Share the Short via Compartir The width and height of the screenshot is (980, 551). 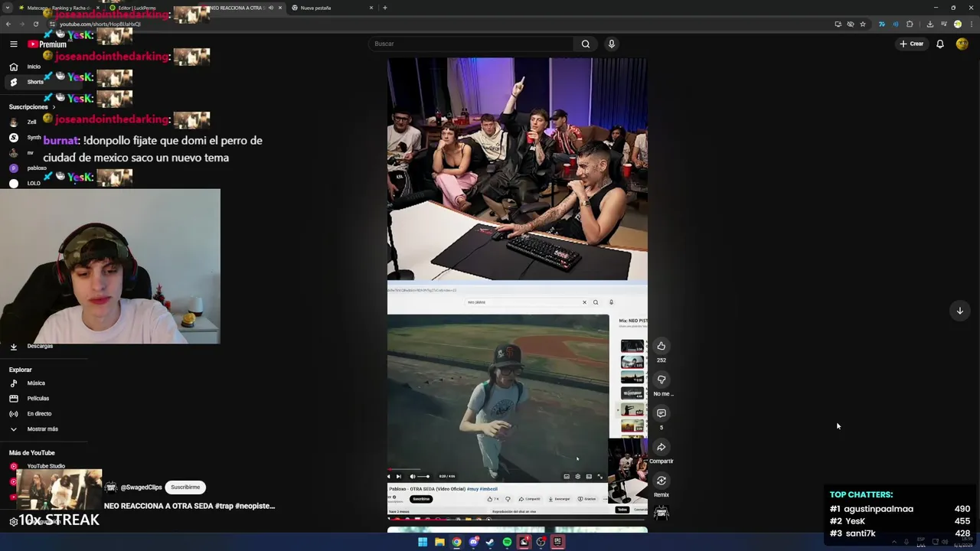(x=661, y=447)
